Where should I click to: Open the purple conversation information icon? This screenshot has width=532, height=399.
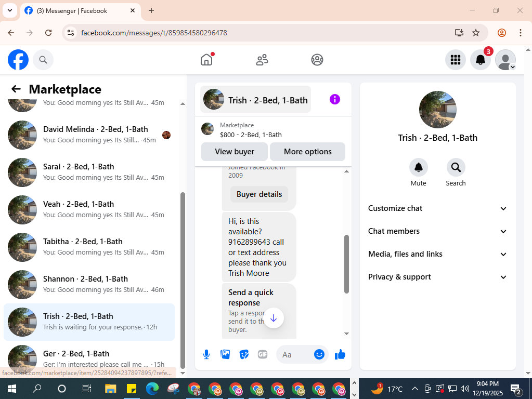click(334, 99)
